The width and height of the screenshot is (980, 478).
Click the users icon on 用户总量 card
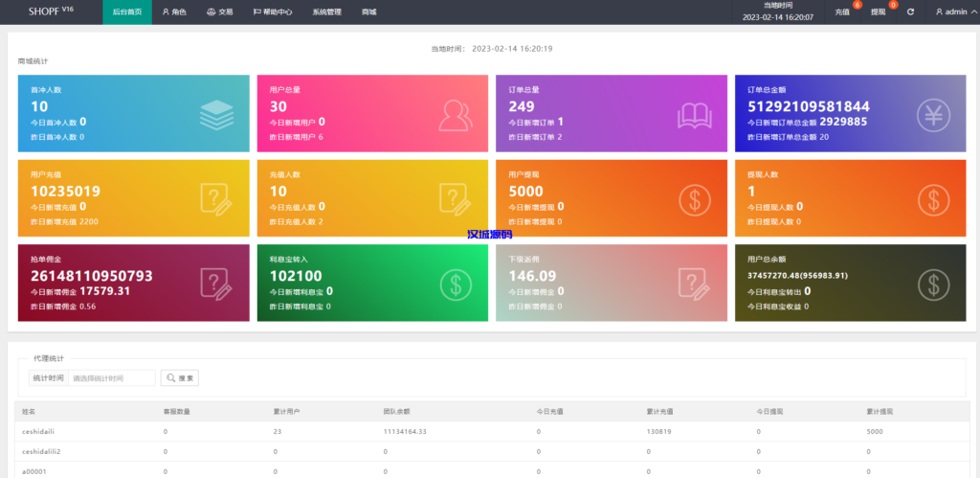456,114
